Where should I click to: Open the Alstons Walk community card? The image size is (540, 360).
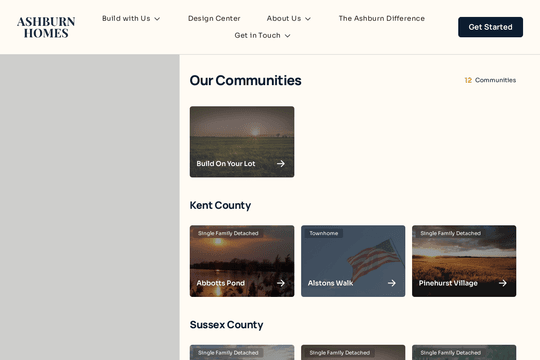(x=353, y=261)
